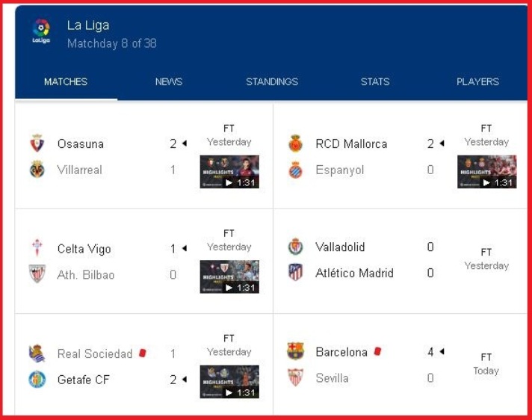Play Osasuna vs Villarreal highlights video
This screenshot has height=420, width=532.
coord(229,172)
